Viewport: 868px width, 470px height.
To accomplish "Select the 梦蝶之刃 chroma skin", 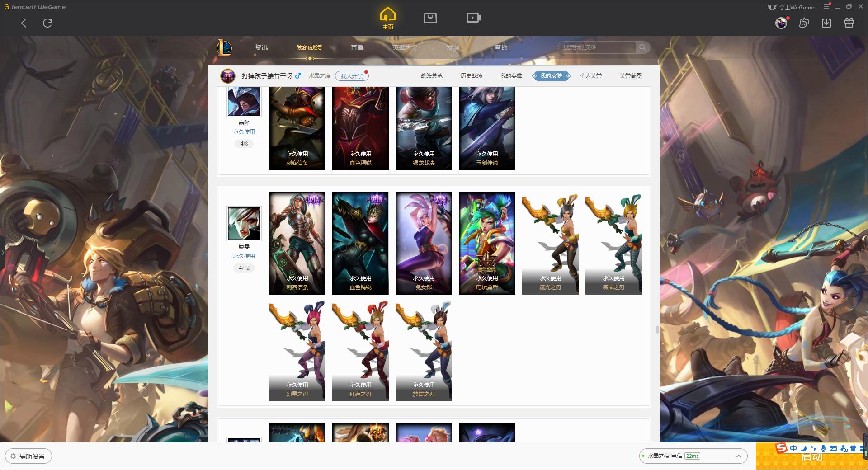I will (x=424, y=350).
